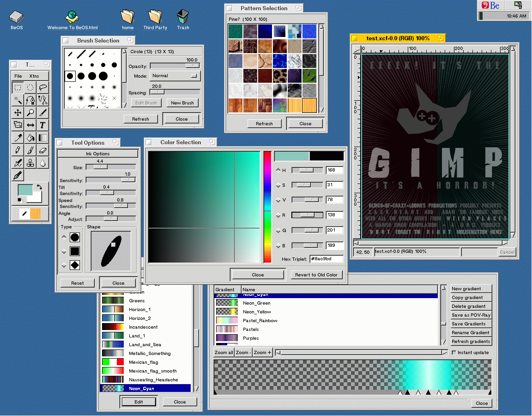Select the Elliptical Select tool

coord(30,88)
